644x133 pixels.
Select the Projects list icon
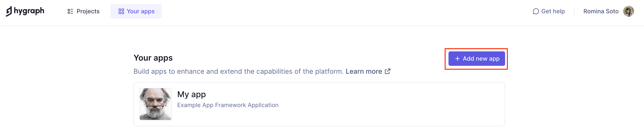(70, 11)
